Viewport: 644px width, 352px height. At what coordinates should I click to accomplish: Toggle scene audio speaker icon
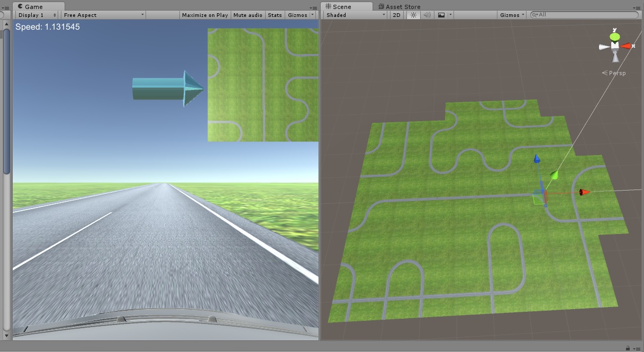427,15
